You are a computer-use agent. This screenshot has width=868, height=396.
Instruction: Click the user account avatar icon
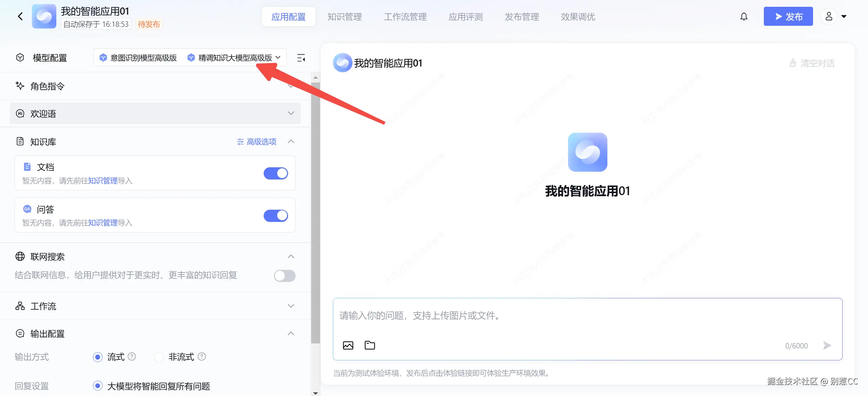click(829, 16)
